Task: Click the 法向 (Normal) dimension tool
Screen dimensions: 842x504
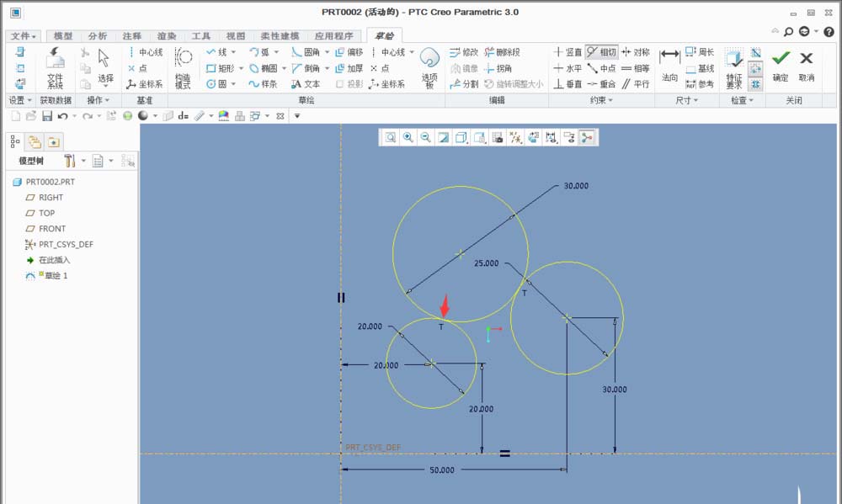Action: coord(669,66)
